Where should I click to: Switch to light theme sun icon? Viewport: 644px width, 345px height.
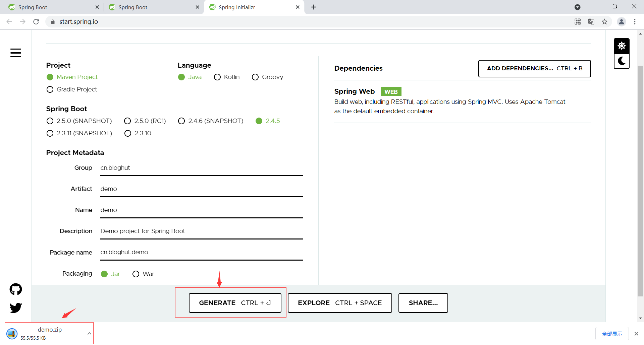[x=622, y=46]
